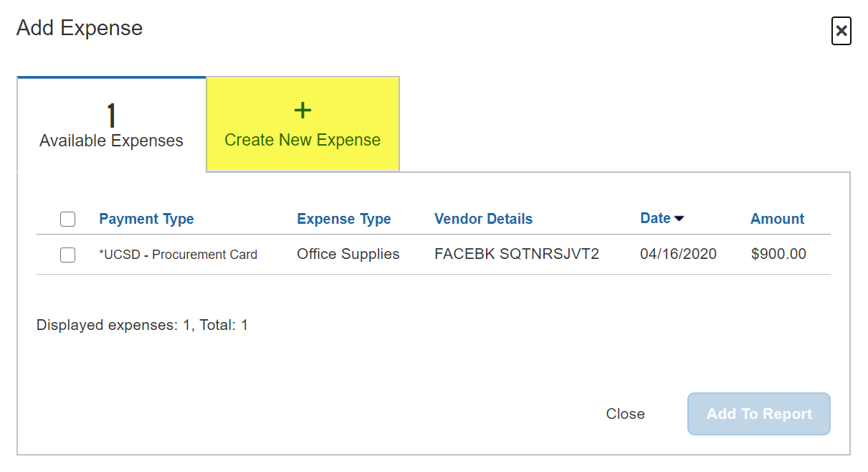Click the Close button
Screen dimensions: 868x472
pyautogui.click(x=625, y=414)
